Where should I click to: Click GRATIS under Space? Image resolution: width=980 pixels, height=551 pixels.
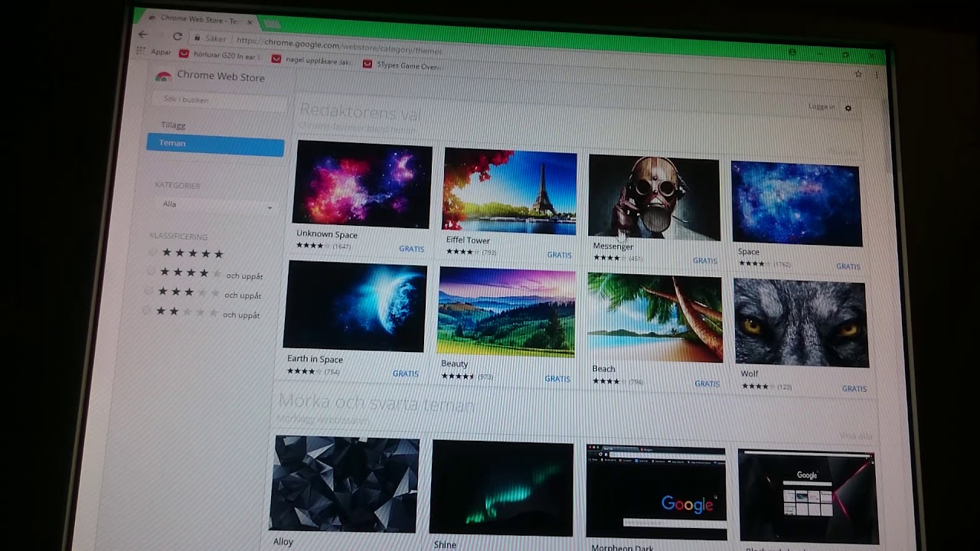(848, 266)
